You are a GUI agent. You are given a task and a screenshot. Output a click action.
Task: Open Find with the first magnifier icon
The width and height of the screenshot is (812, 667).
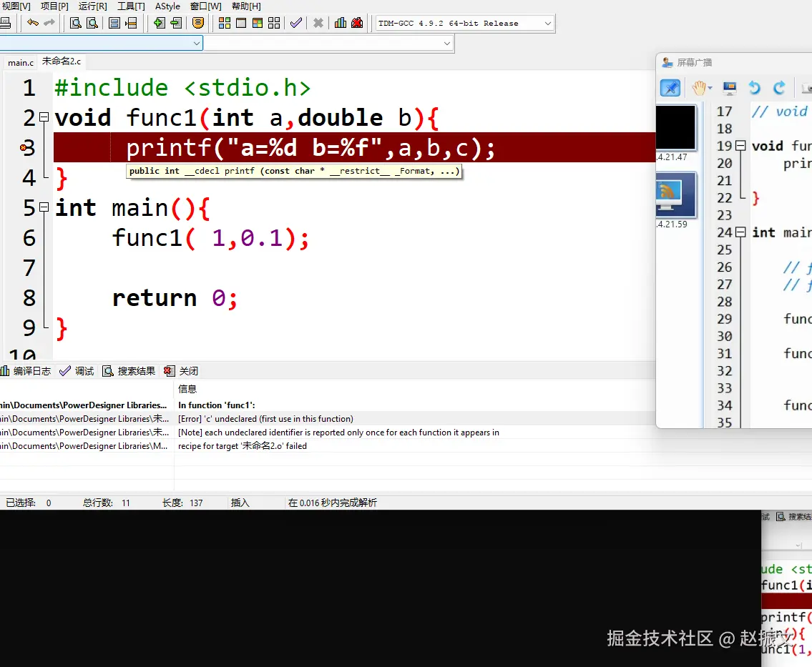pos(76,23)
